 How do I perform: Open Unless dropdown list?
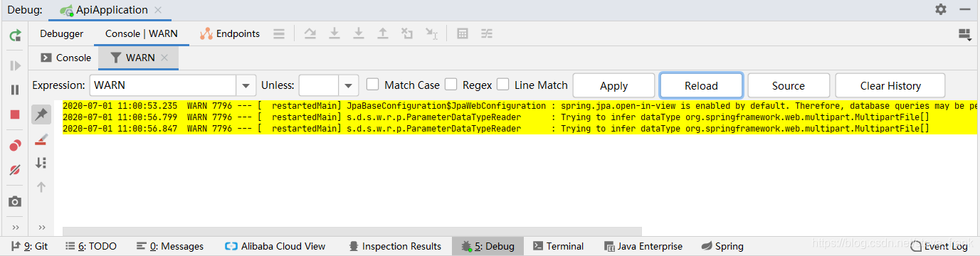(x=349, y=85)
